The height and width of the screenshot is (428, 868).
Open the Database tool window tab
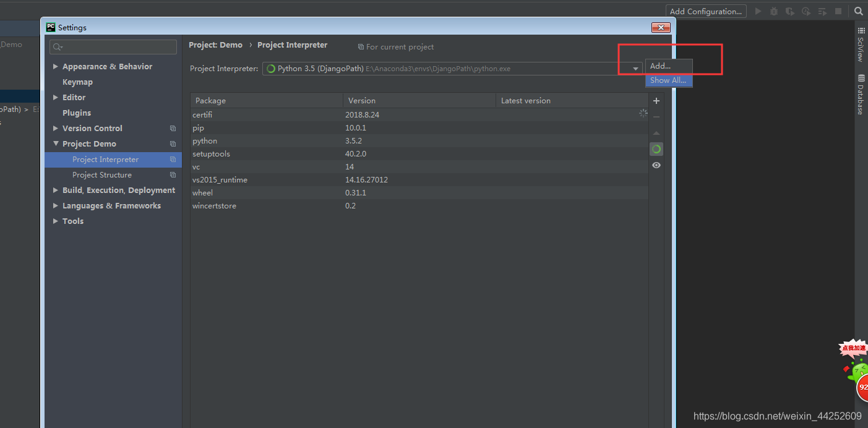click(x=861, y=94)
